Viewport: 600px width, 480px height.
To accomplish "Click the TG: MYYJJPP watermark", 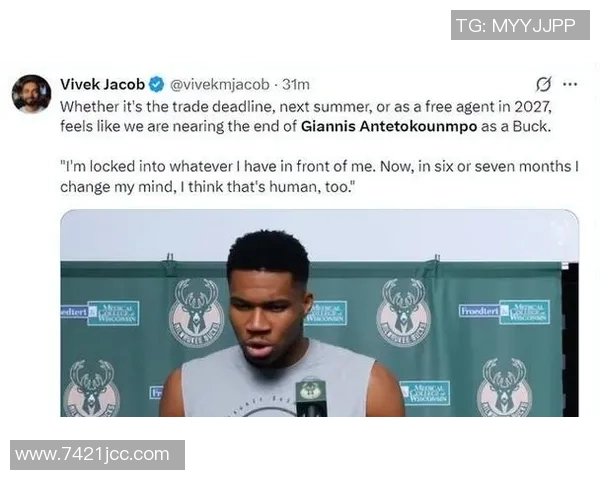I will coord(520,25).
